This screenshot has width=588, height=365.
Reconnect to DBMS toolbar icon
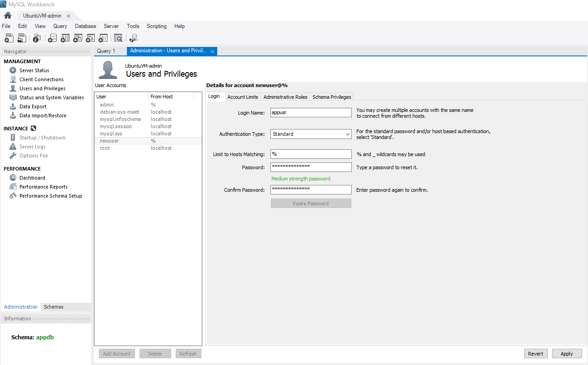[x=133, y=38]
